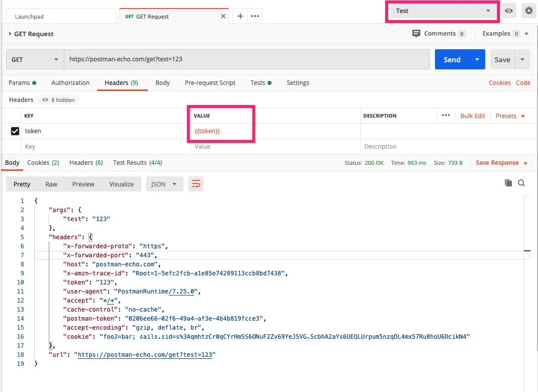Switch to the Authorization tab
Image resolution: width=538 pixels, height=392 pixels.
pos(70,82)
